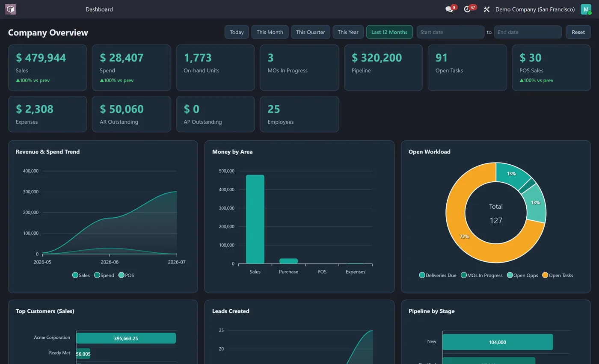Open the activities clock icon with badge 47
The height and width of the screenshot is (364, 599).
[x=467, y=9]
